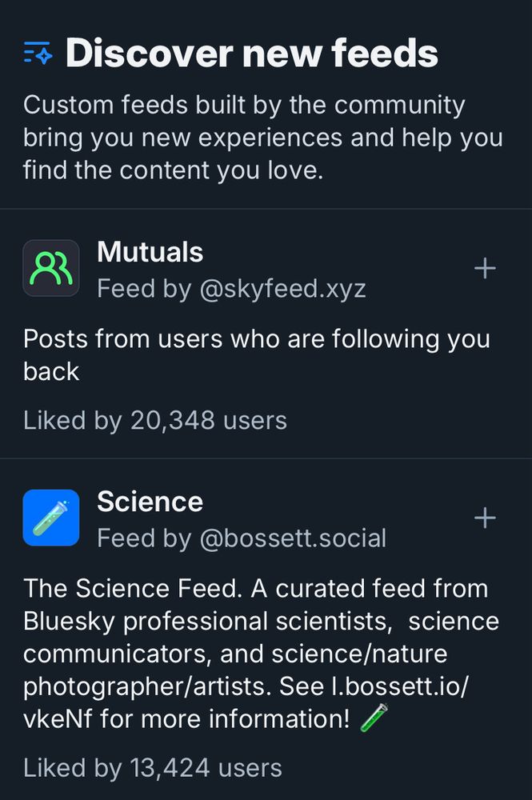Add the Science feed with plus icon

click(485, 518)
